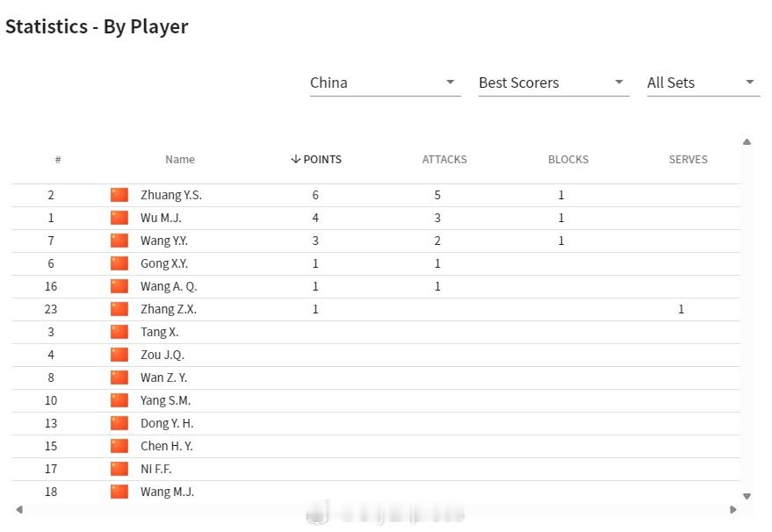Image resolution: width=772 pixels, height=532 pixels.
Task: Click the Name column header
Action: tap(180, 160)
